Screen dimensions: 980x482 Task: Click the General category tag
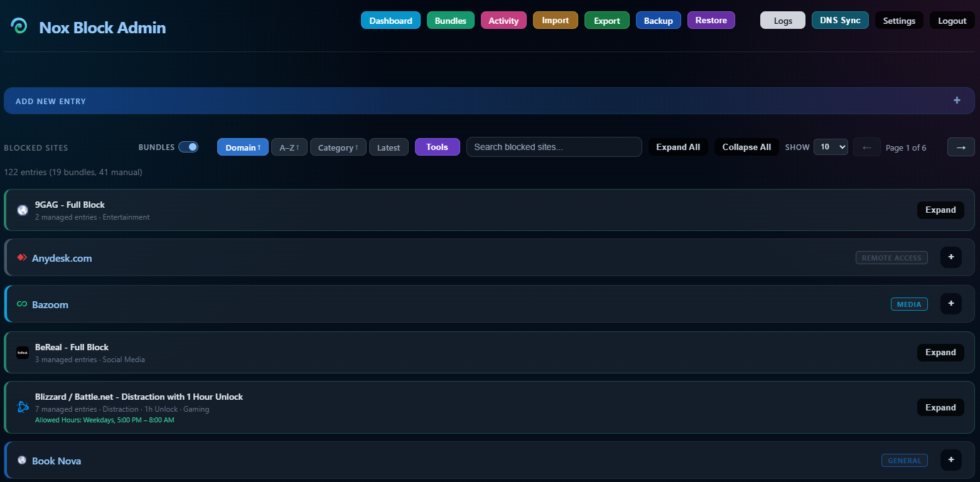905,460
